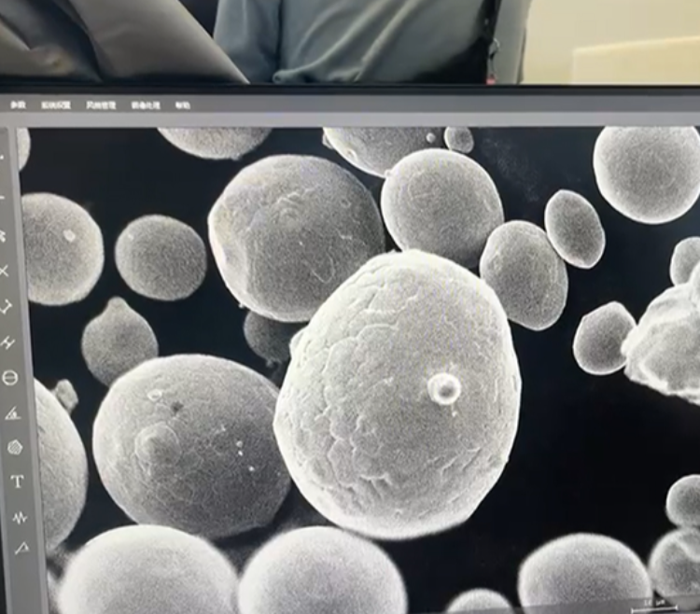Open the 帮助 (help) menu
700x614 pixels.
[183, 105]
